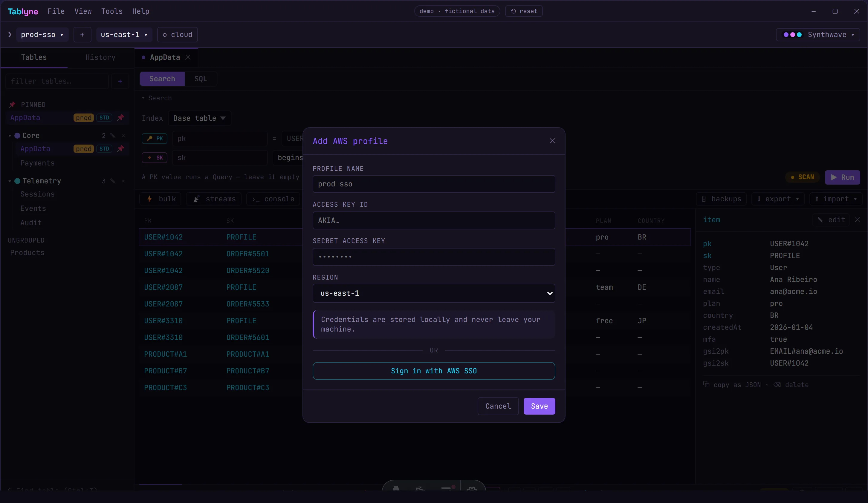
Task: Select the Sessions table in the sidebar
Action: pos(38,194)
